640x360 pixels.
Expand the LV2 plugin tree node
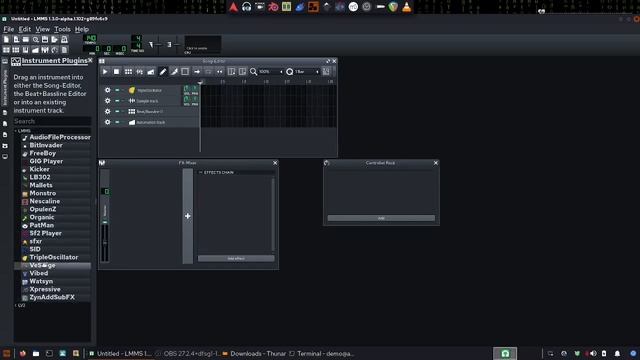pyautogui.click(x=16, y=305)
